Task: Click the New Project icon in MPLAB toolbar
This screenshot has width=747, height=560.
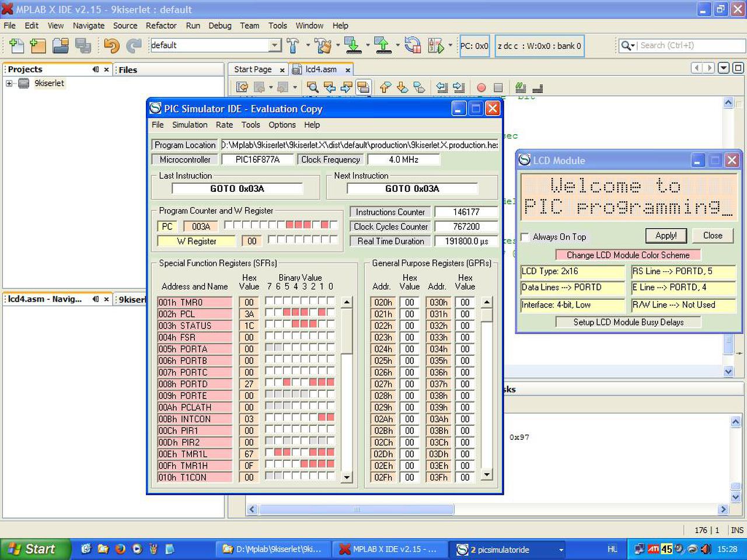Action: point(37,45)
